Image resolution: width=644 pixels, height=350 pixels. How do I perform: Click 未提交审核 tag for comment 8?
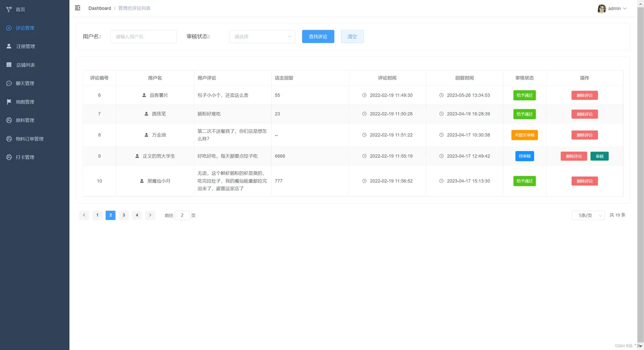[x=524, y=135]
